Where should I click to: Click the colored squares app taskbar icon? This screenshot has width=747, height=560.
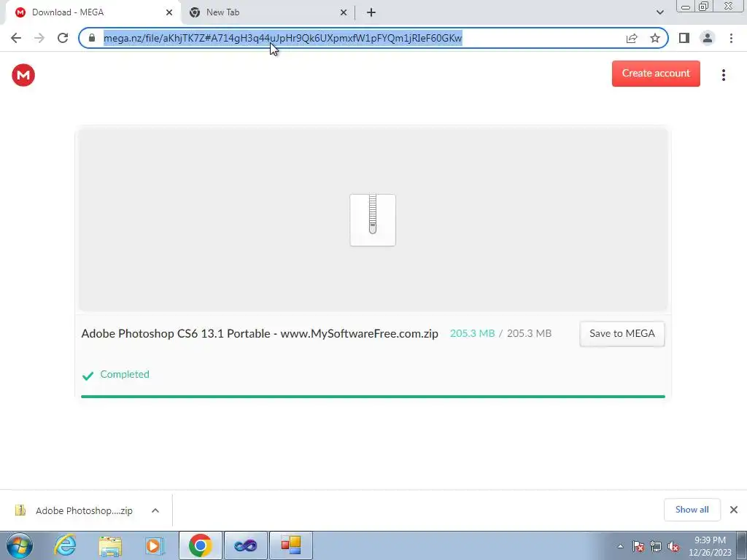tap(291, 545)
